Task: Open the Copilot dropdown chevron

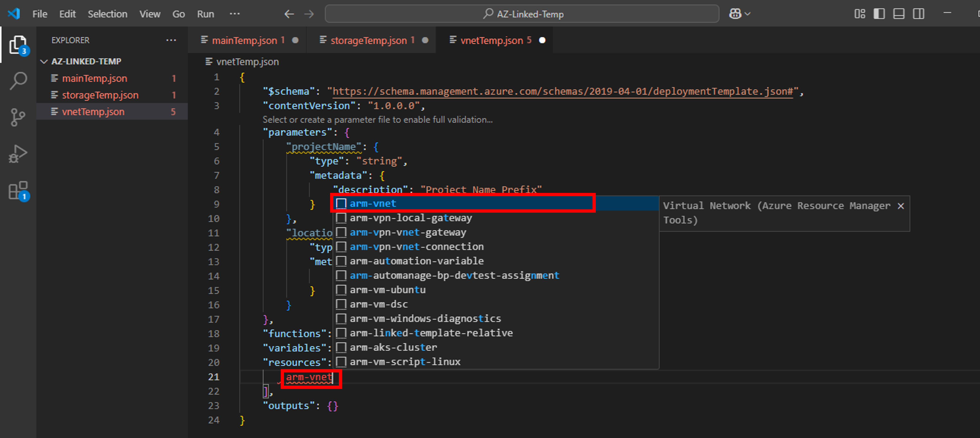Action: 747,14
